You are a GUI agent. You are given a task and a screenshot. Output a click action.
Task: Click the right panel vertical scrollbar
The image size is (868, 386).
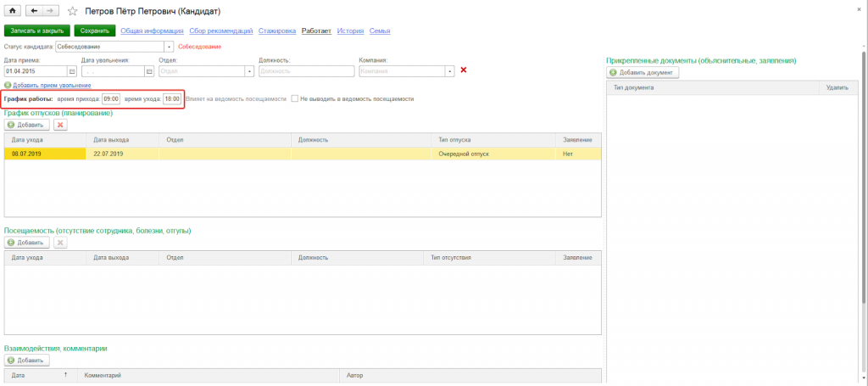click(x=864, y=177)
